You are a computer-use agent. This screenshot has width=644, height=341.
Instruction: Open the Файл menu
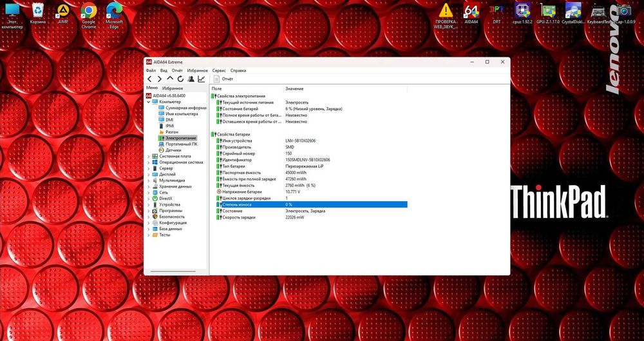click(150, 71)
